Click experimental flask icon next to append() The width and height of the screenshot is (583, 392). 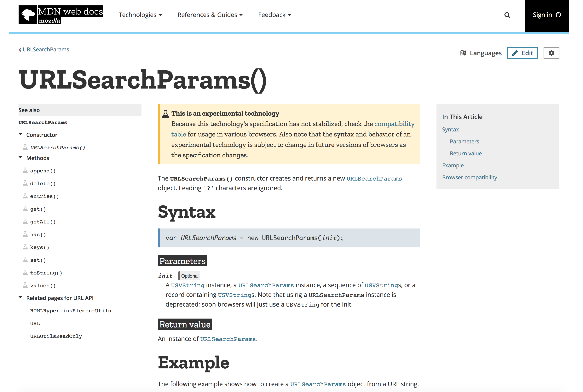coord(25,170)
